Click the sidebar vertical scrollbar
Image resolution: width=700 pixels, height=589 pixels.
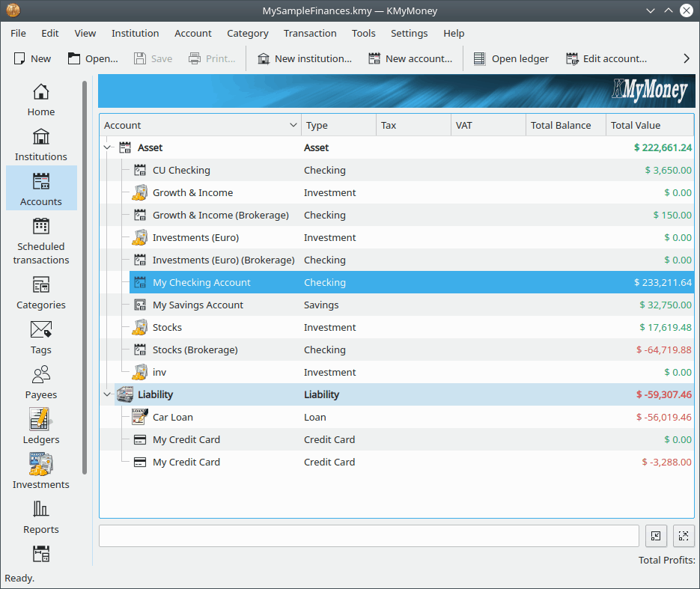pos(85,277)
